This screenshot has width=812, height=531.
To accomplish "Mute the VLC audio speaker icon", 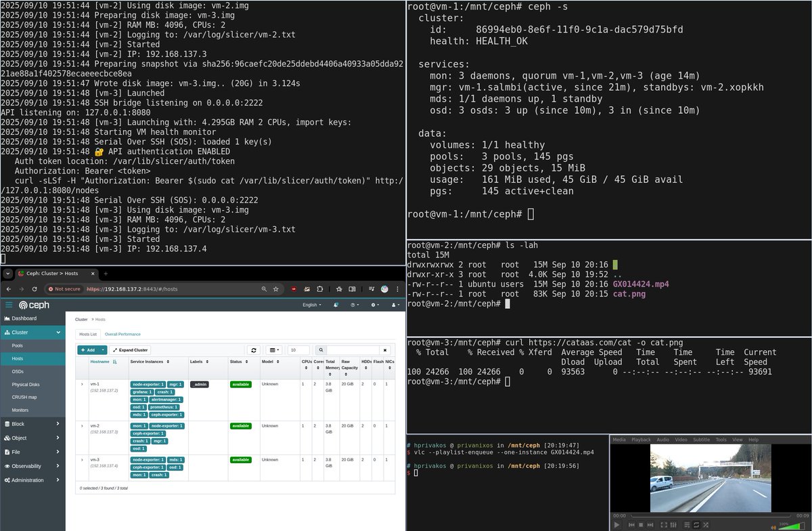I will [774, 527].
